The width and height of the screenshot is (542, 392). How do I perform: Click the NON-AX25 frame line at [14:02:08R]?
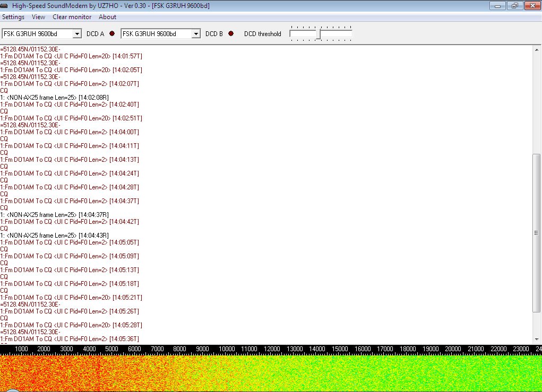(x=55, y=98)
